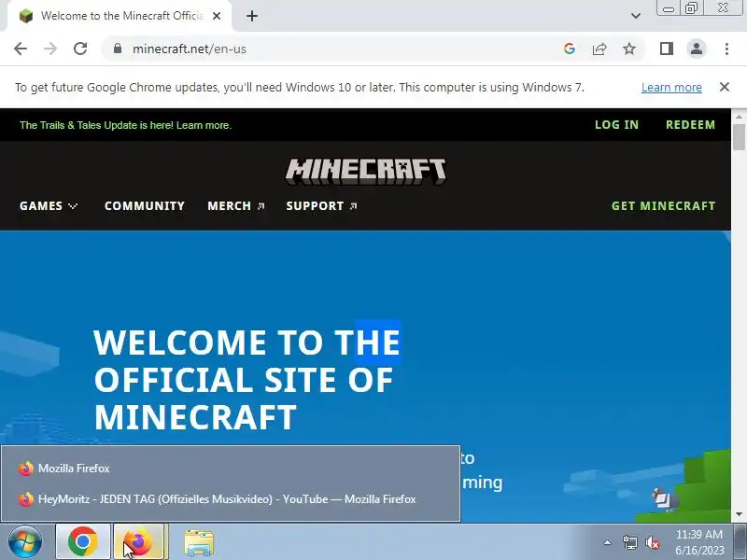The width and height of the screenshot is (747, 560).
Task: Open the Chrome side panel
Action: [667, 49]
